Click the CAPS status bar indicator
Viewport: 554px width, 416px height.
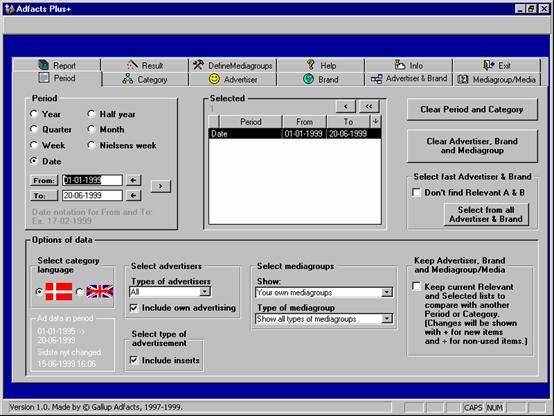click(473, 408)
